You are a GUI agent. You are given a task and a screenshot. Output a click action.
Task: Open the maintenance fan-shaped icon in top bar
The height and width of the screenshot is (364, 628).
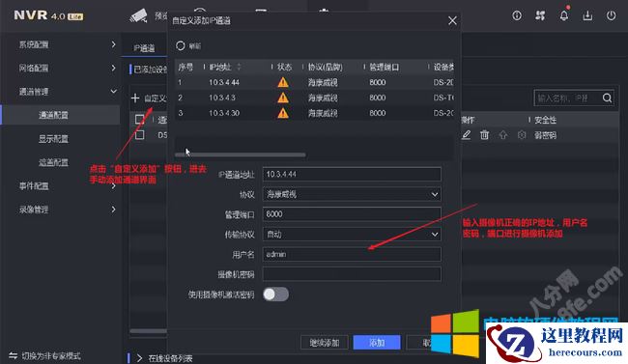pyautogui.click(x=540, y=15)
